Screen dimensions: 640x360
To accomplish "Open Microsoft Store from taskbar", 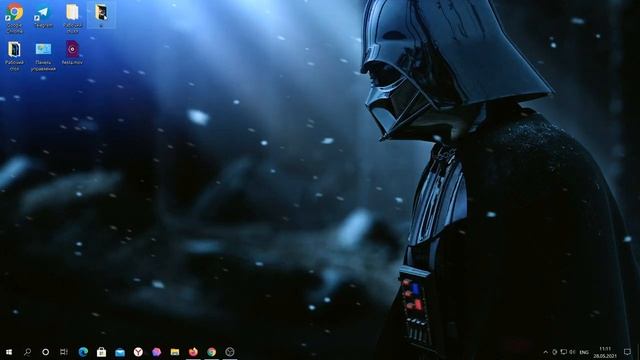I will [101, 352].
